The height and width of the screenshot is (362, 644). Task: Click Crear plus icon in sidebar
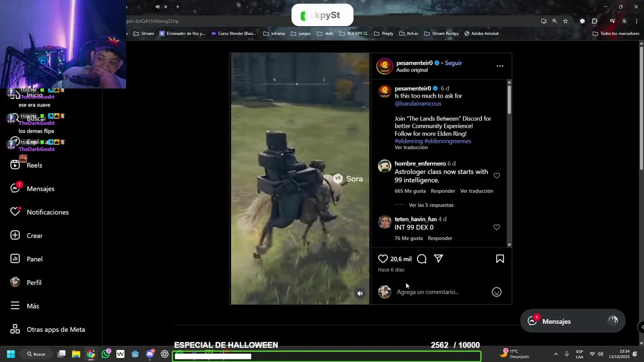click(15, 235)
